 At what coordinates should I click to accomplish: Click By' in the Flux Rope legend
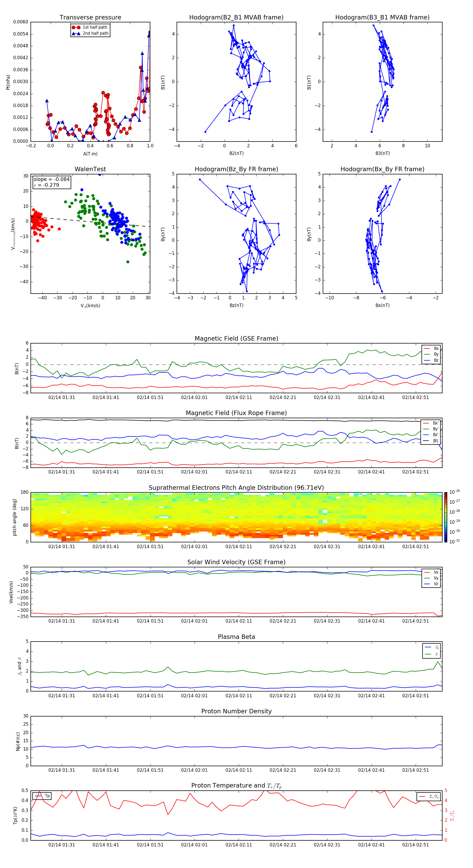tap(431, 429)
